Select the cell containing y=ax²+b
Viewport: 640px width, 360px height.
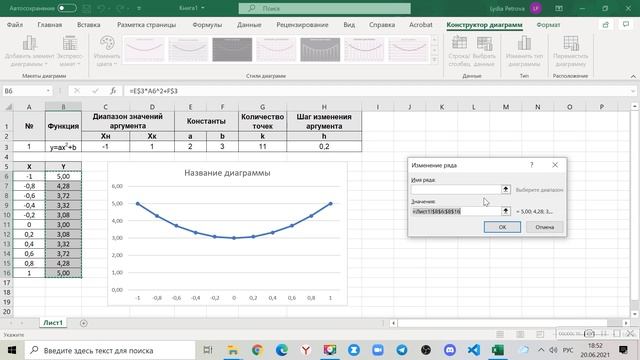point(63,147)
